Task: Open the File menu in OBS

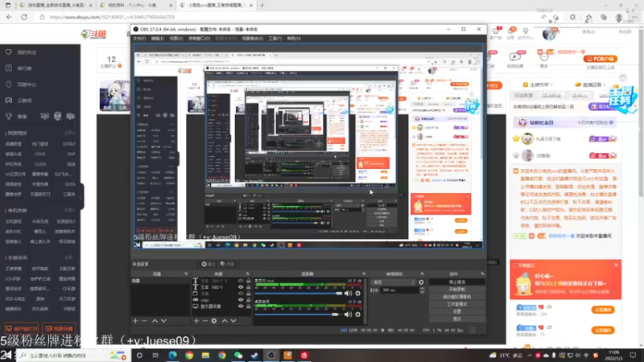Action: point(139,39)
